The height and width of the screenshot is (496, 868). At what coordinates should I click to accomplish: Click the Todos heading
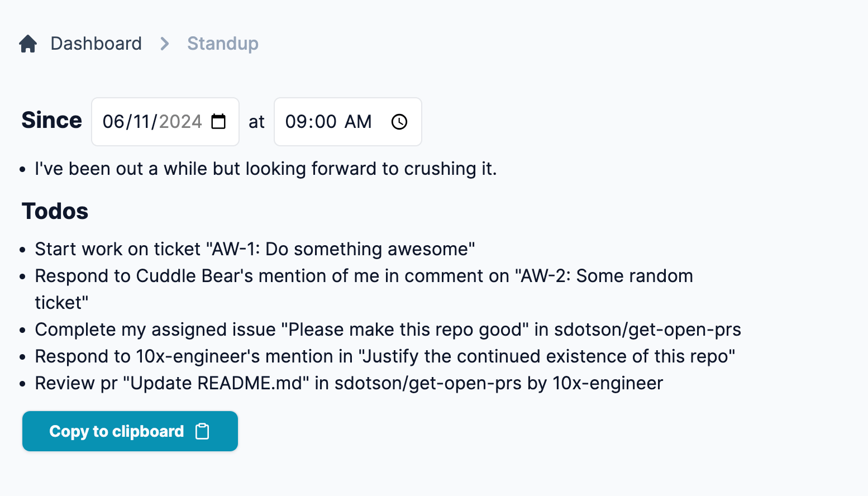pyautogui.click(x=55, y=211)
